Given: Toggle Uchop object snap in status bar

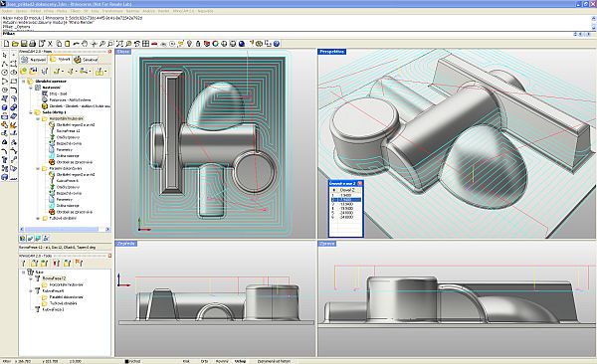Looking at the screenshot, I should coord(240,361).
